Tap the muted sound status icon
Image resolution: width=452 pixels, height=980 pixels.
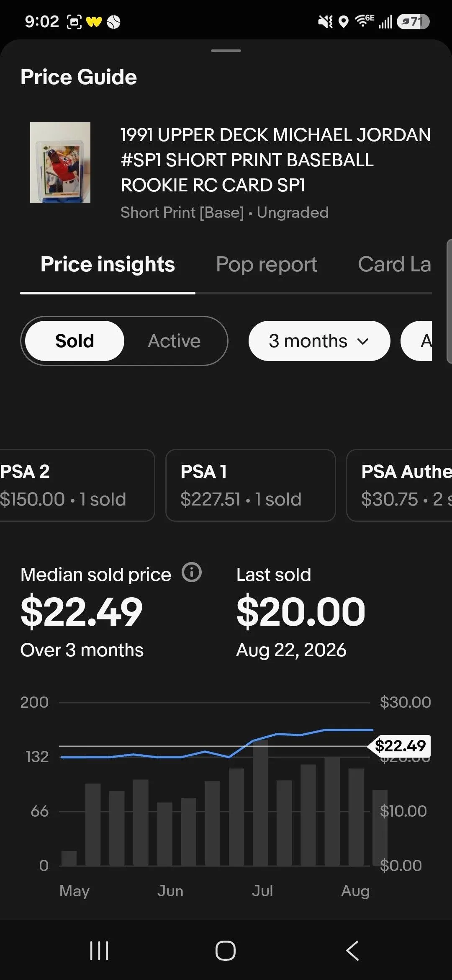[325, 21]
